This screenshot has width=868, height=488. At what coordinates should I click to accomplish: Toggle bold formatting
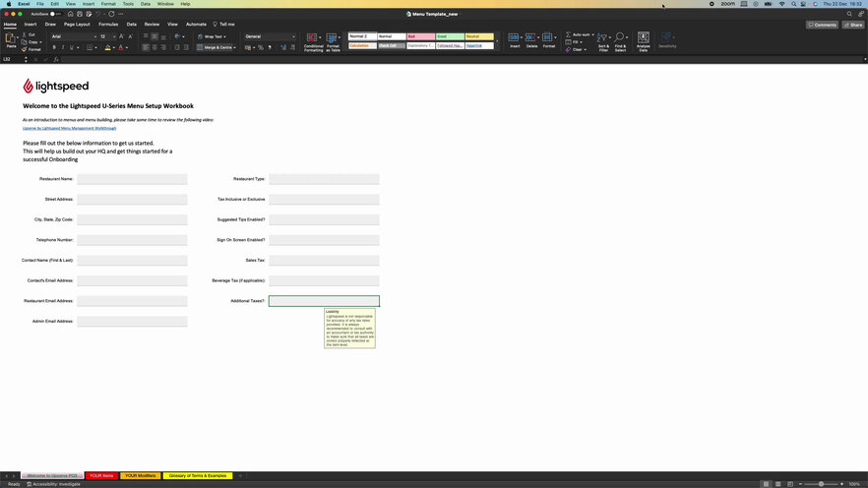[x=55, y=47]
